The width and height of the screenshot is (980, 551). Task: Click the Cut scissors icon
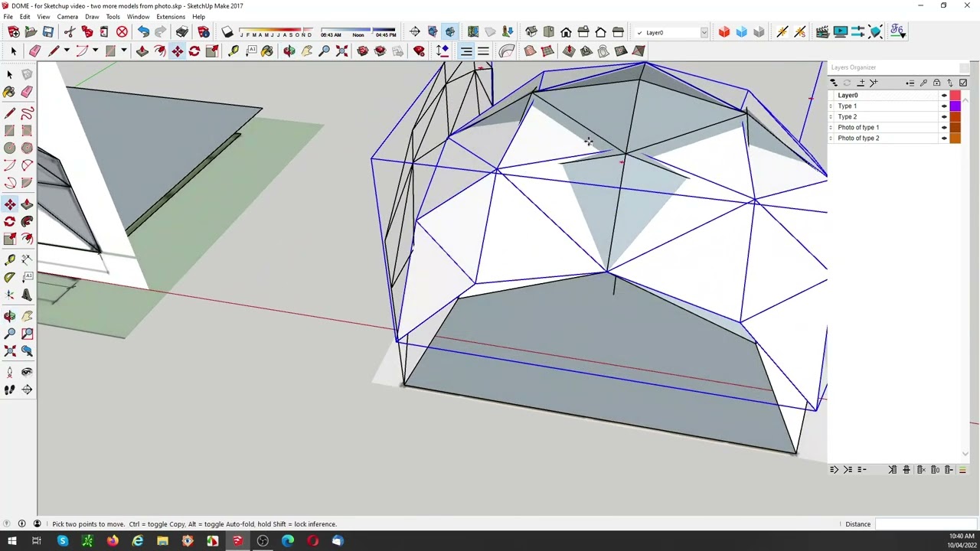click(x=70, y=32)
